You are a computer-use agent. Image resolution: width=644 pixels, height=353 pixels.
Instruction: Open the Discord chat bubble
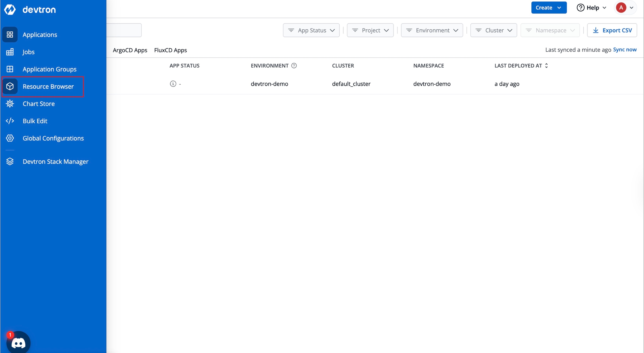coord(18,343)
